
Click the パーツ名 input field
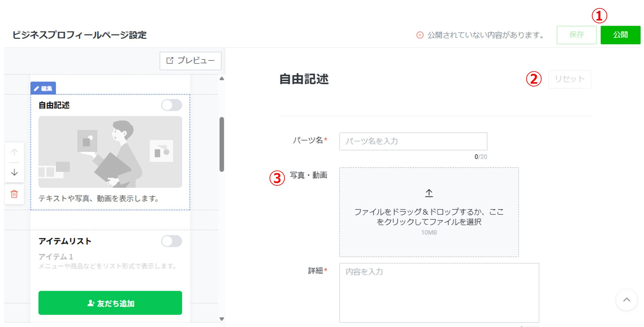tap(413, 141)
